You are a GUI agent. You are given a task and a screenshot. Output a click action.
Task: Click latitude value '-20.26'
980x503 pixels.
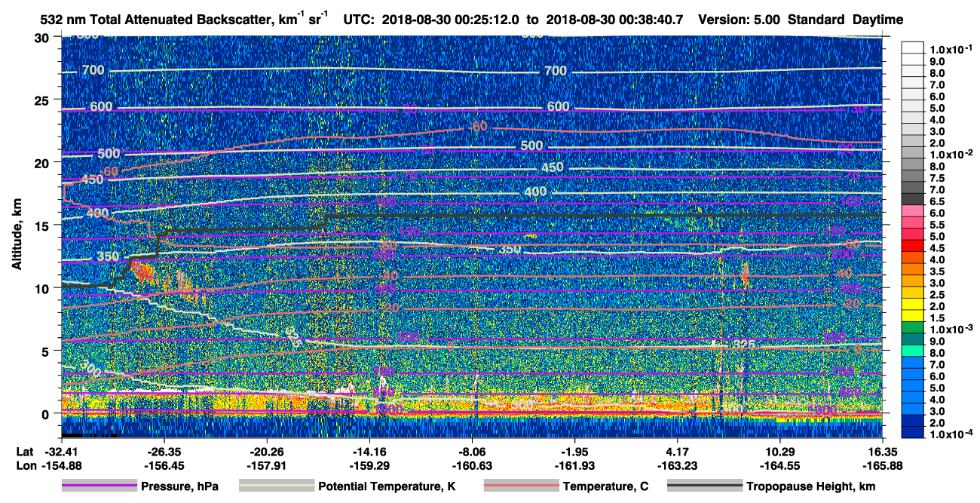click(x=267, y=451)
